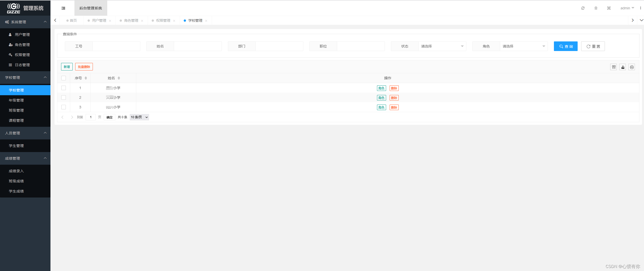Click the 重置 reset button

tap(593, 46)
